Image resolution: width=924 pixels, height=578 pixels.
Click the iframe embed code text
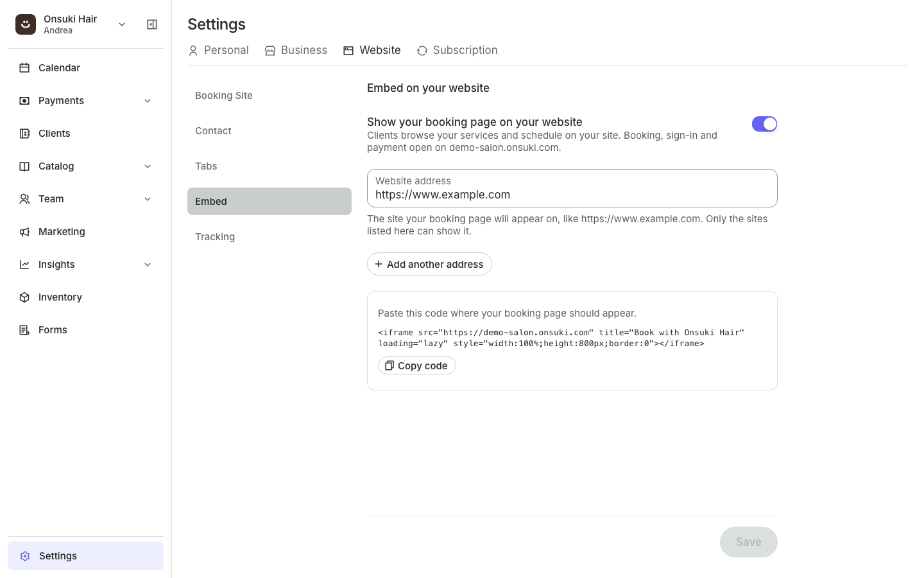(561, 338)
